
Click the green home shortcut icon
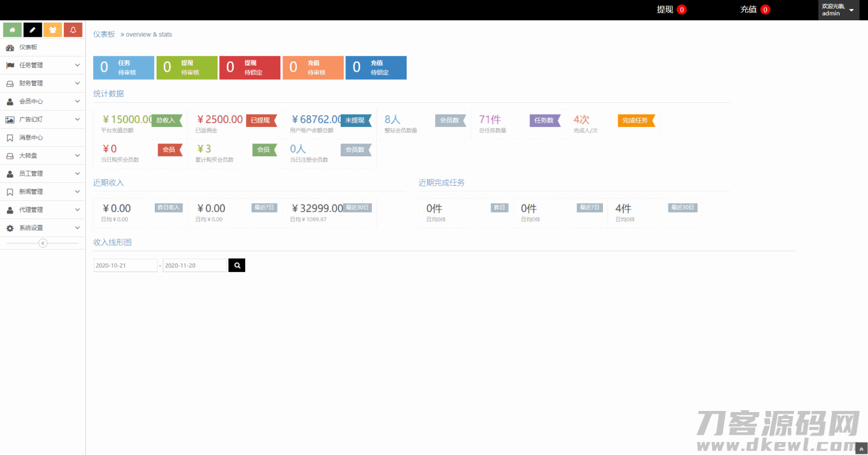tap(12, 30)
